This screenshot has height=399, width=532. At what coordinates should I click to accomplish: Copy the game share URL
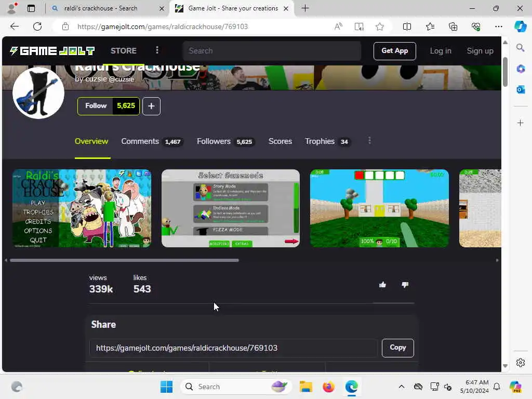tap(397, 348)
